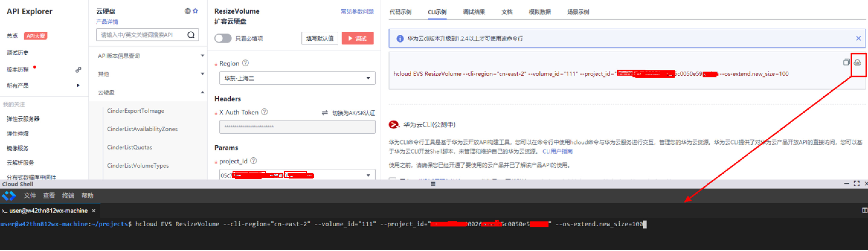The image size is (868, 251).
Task: Open the 调试结果 tab
Action: click(474, 12)
